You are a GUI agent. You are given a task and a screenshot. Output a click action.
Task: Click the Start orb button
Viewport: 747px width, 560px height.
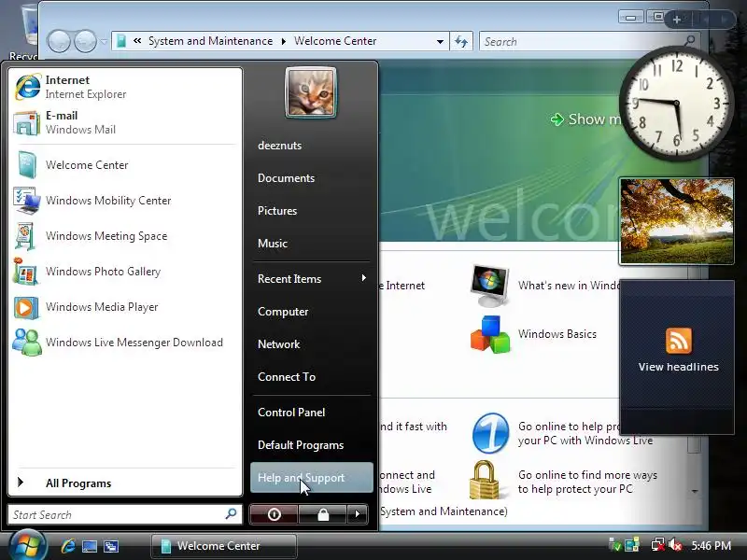click(x=27, y=546)
